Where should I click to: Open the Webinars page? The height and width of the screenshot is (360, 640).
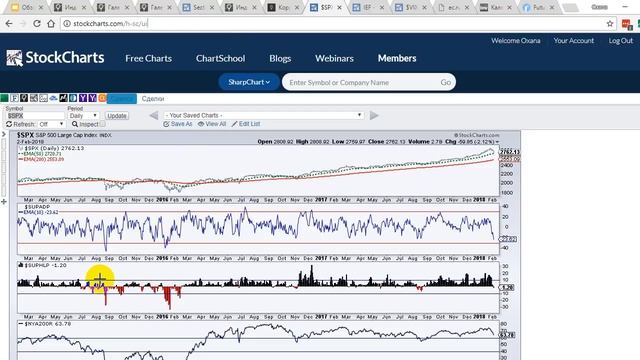[x=334, y=58]
